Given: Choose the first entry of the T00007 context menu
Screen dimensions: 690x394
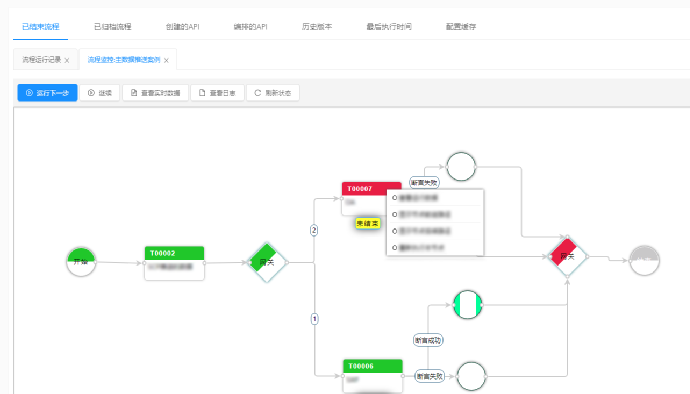Looking at the screenshot, I should pos(435,198).
